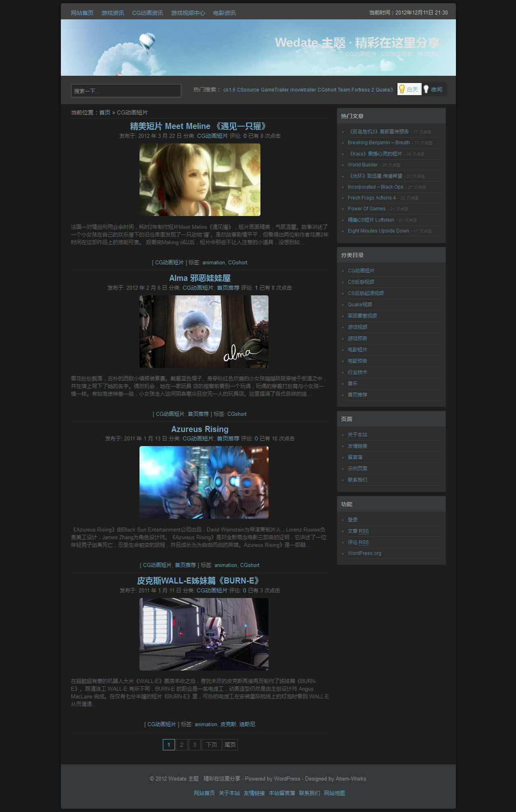Open the Azureus Rising thumbnail image
This screenshot has width=516, height=812.
coord(204,482)
